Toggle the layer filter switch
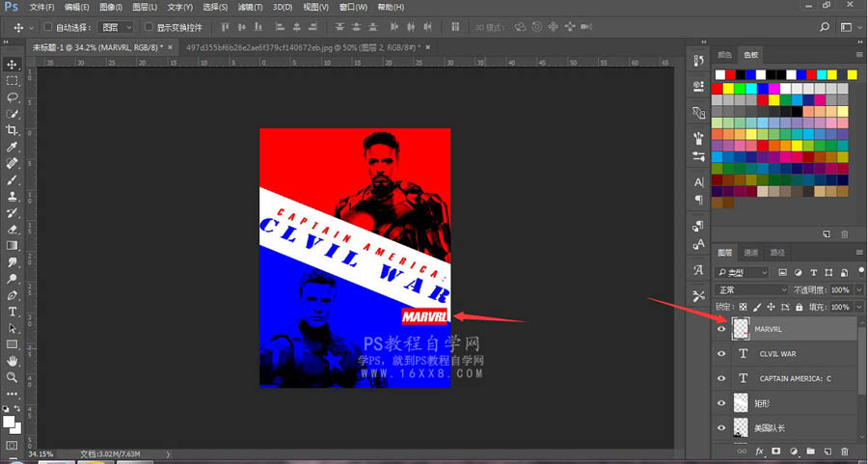This screenshot has height=464, width=868. coord(859,272)
